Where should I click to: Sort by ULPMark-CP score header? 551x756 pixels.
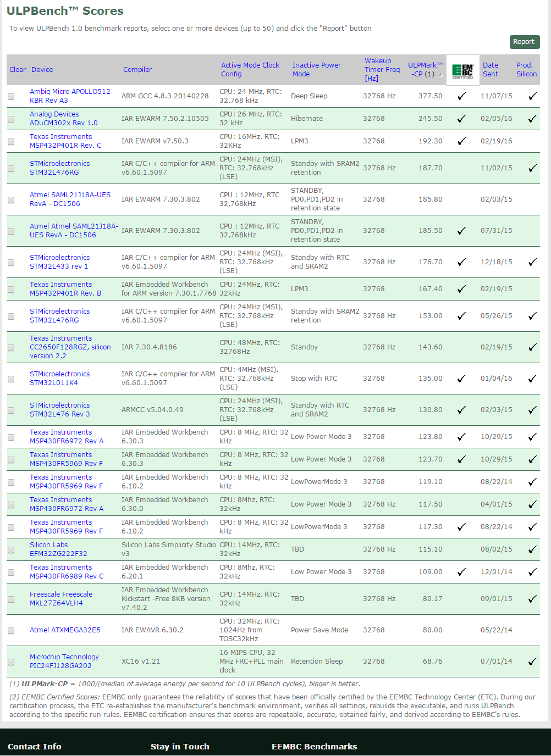click(x=425, y=70)
